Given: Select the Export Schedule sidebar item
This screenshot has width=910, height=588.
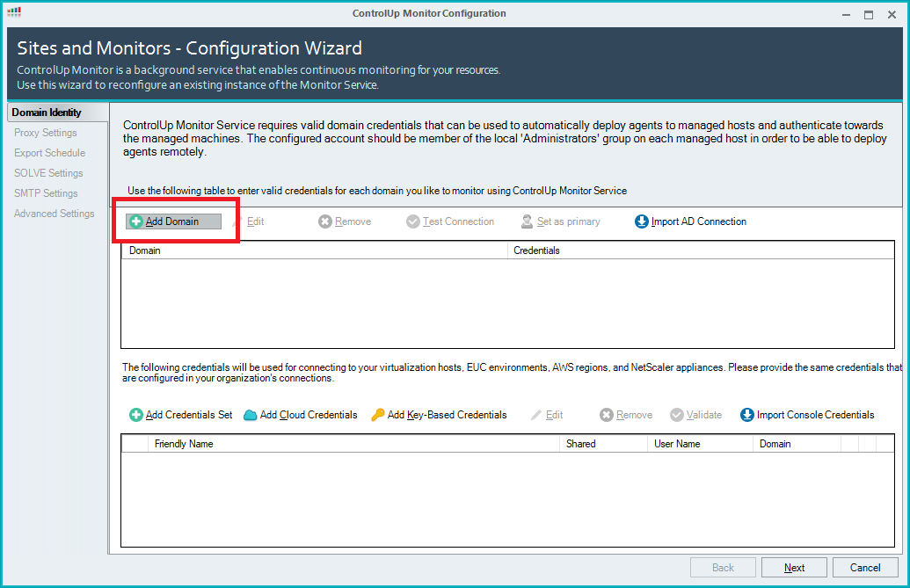Looking at the screenshot, I should [x=49, y=153].
